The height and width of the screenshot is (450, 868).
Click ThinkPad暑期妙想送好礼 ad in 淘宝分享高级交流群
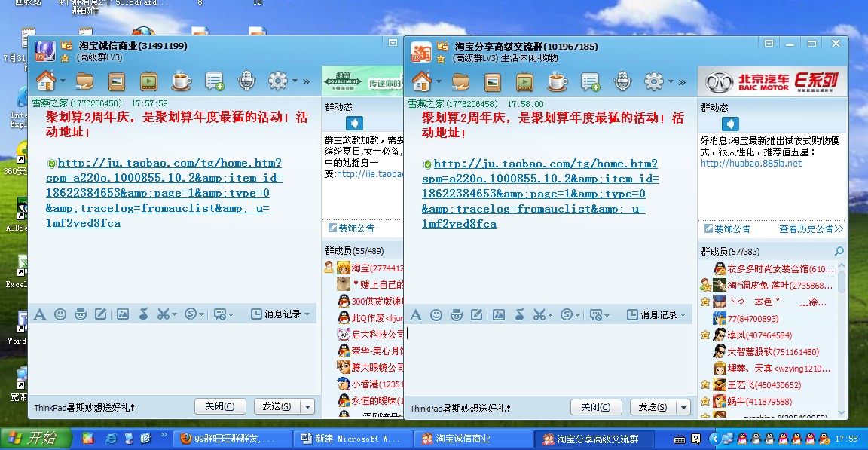(x=460, y=408)
